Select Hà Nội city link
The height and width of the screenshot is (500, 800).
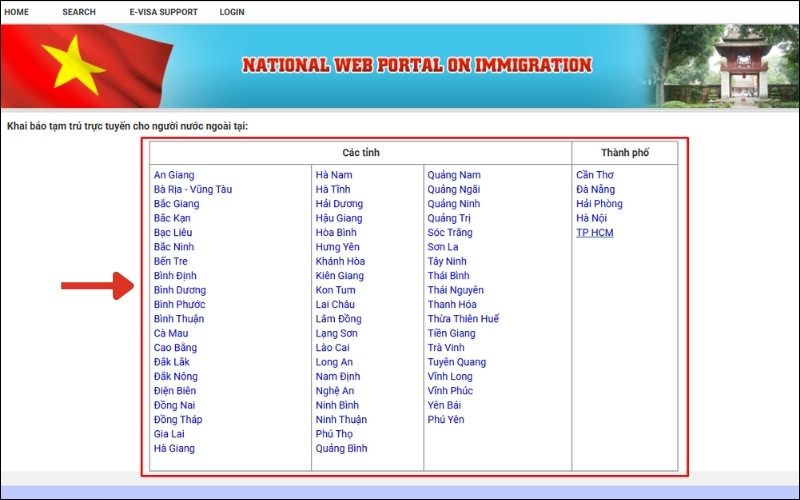[592, 218]
